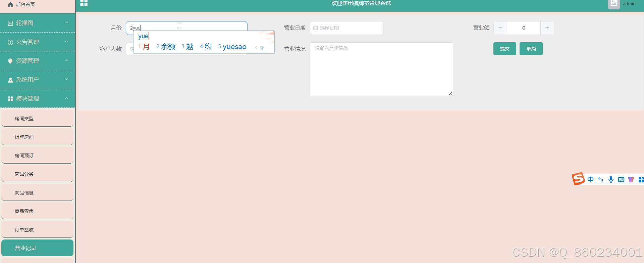The image size is (644, 263).
Task: Click the 公告管理 info icon
Action: click(10, 42)
